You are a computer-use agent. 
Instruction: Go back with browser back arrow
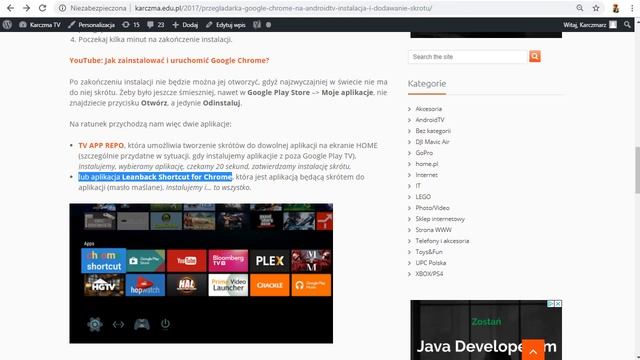(11, 8)
